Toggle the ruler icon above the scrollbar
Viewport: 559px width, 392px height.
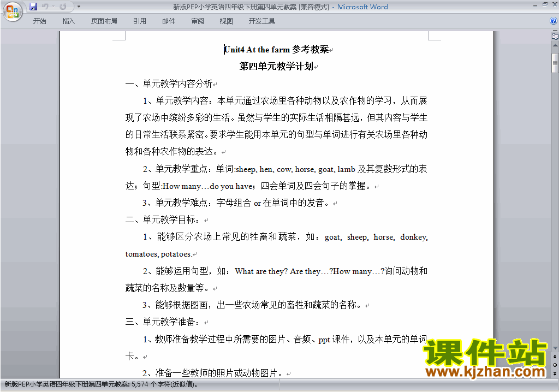[555, 37]
